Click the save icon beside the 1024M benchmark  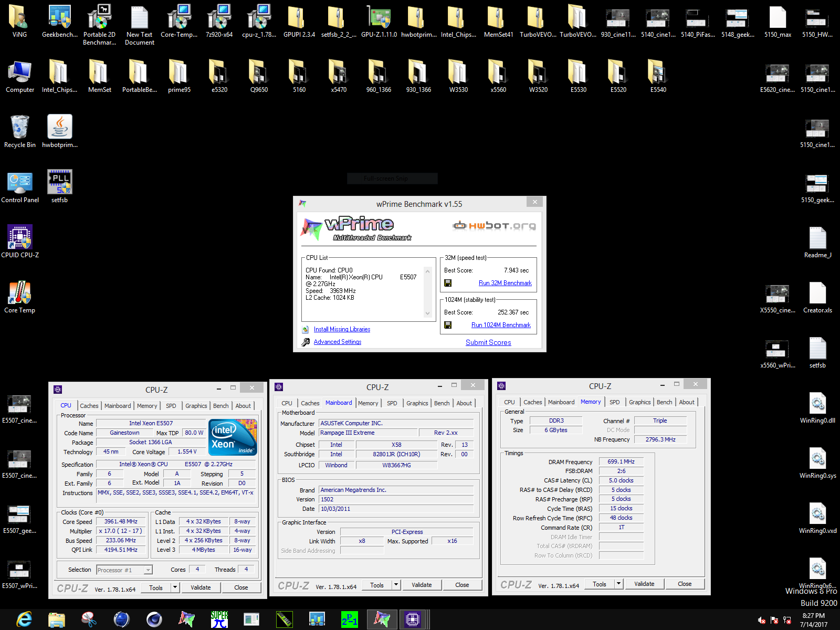click(448, 325)
